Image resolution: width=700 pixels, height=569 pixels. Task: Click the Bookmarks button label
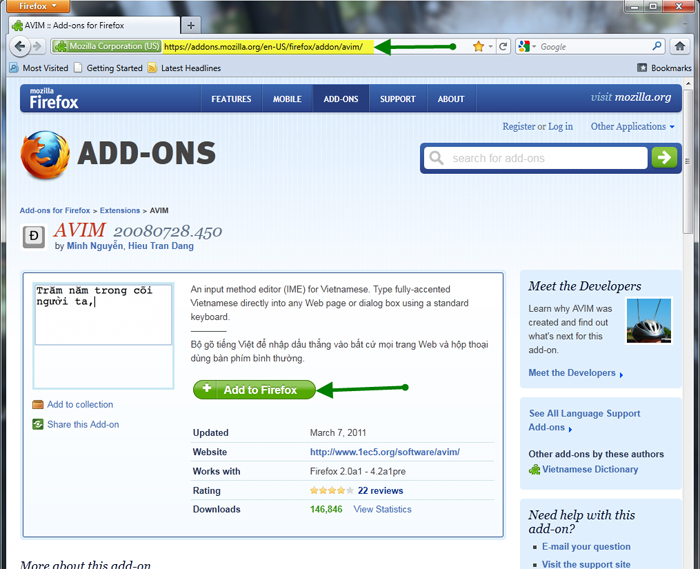[x=671, y=68]
